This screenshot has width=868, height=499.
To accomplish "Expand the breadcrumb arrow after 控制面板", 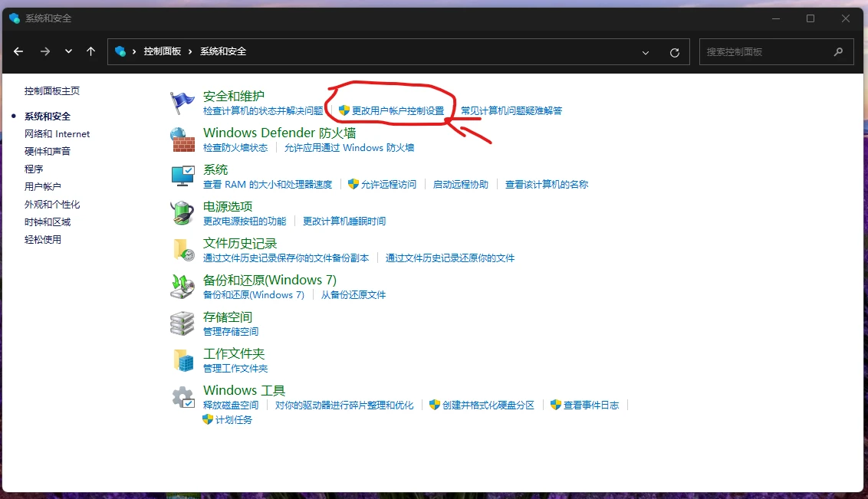I will click(191, 51).
